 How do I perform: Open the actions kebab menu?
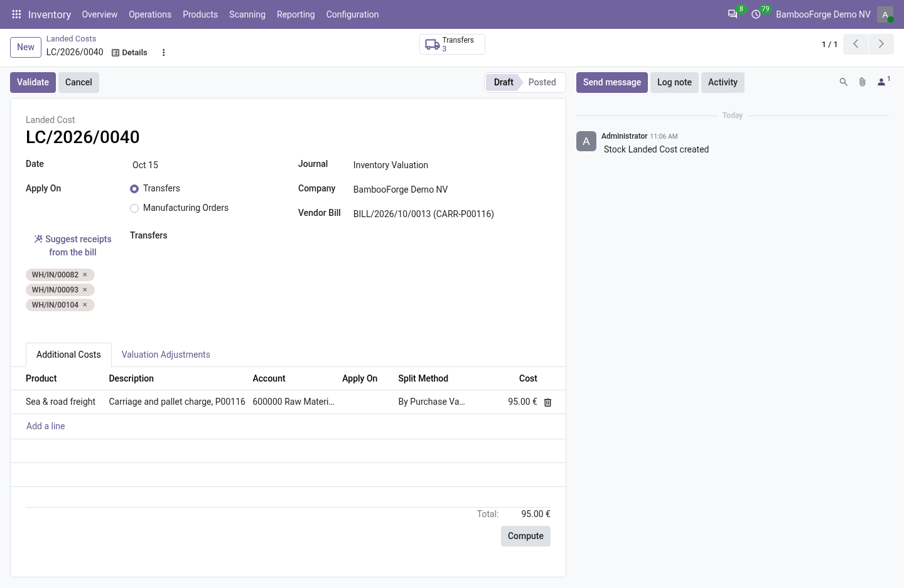click(164, 53)
